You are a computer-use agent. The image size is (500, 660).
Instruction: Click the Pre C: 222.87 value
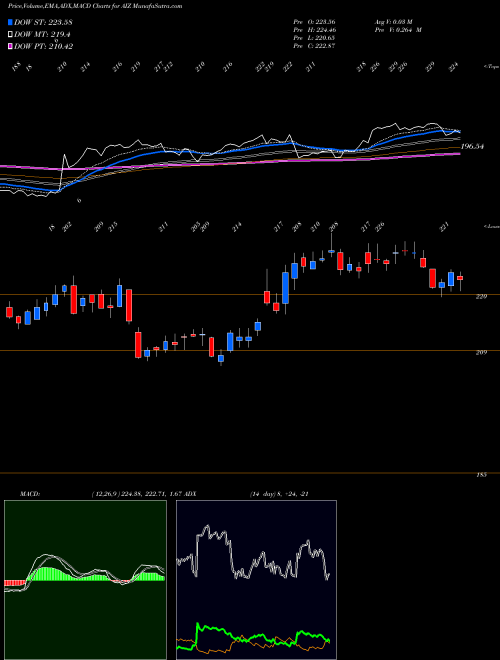point(314,46)
